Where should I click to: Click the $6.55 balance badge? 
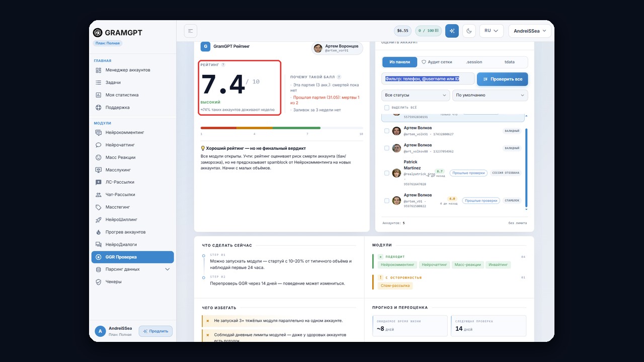[x=403, y=31]
